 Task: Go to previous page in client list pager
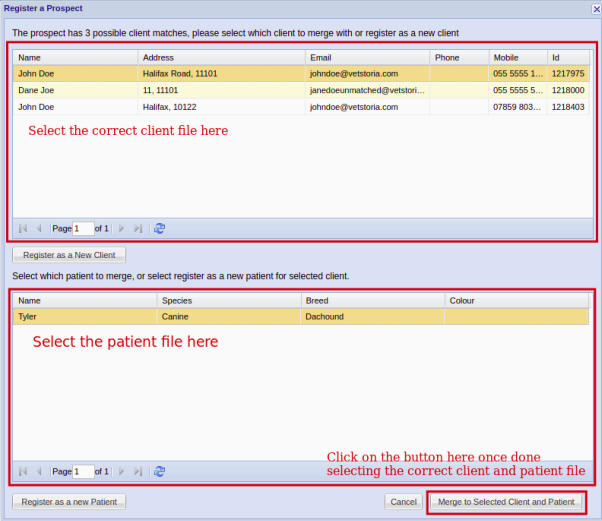point(39,228)
